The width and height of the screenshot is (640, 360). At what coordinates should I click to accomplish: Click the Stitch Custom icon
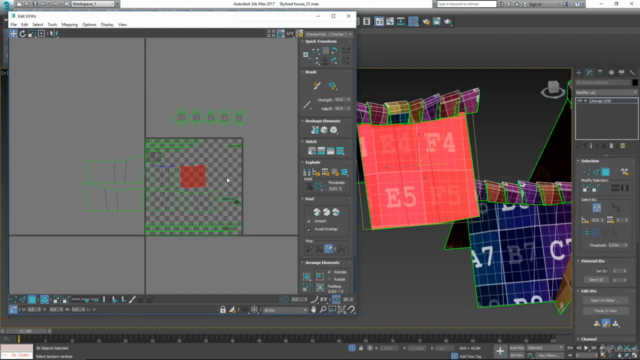click(340, 151)
